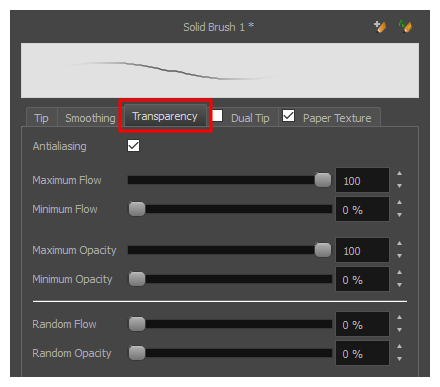Click the new brush preset icon
Screen dimensions: 440x387
click(380, 26)
